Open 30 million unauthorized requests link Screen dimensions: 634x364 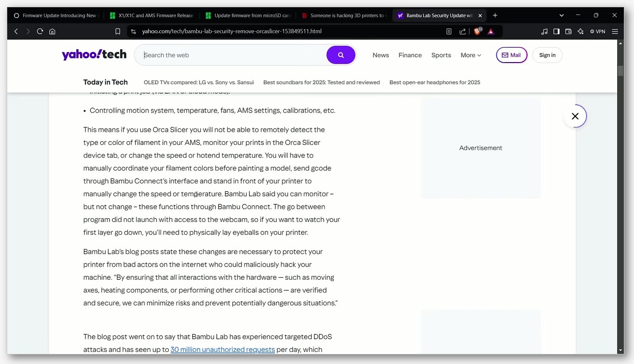[223, 350]
